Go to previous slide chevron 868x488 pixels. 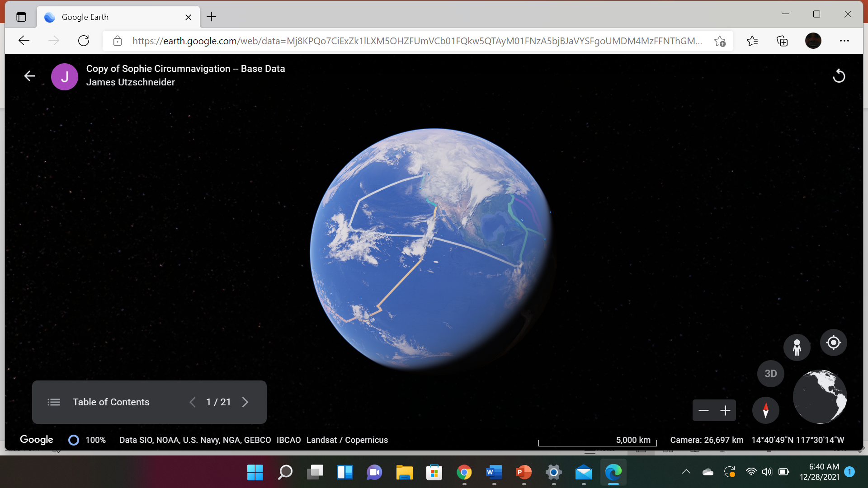193,402
